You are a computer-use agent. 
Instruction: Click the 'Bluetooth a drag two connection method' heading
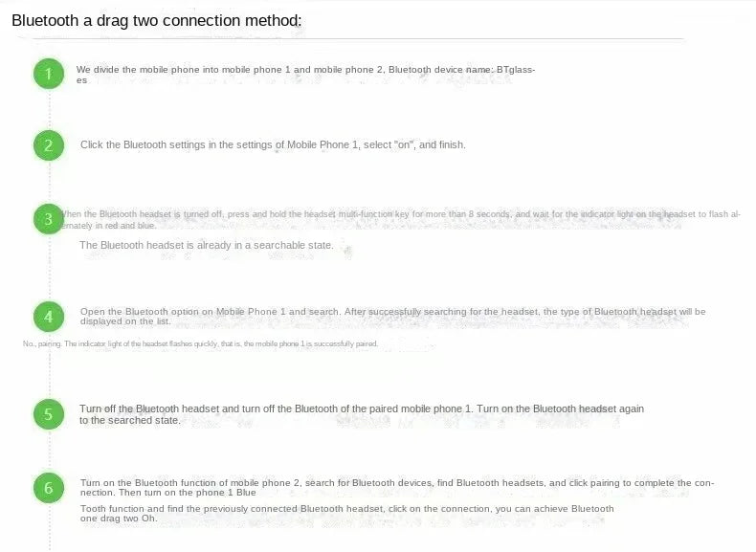[x=157, y=20]
